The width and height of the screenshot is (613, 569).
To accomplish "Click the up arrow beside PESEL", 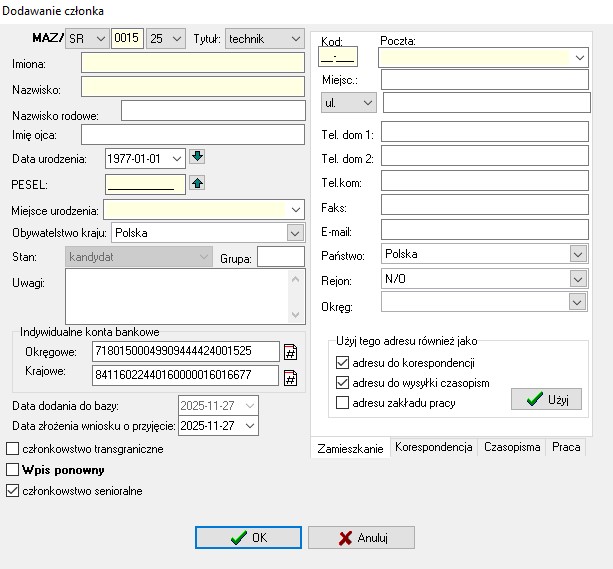I will pos(197,183).
